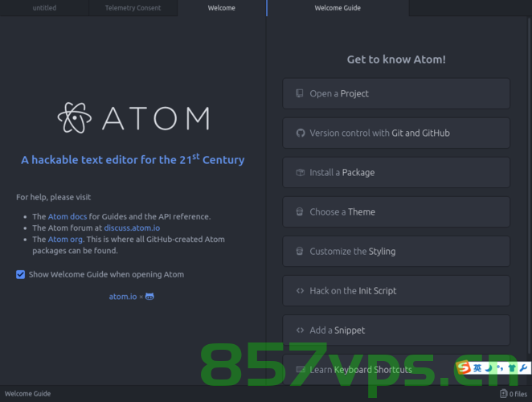Click the Atom logo icon
The height and width of the screenshot is (402, 532).
coord(75,118)
